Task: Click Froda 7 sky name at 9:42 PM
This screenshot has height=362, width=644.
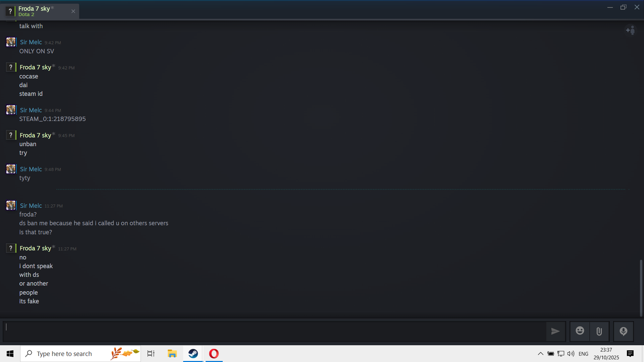Action: click(35, 67)
